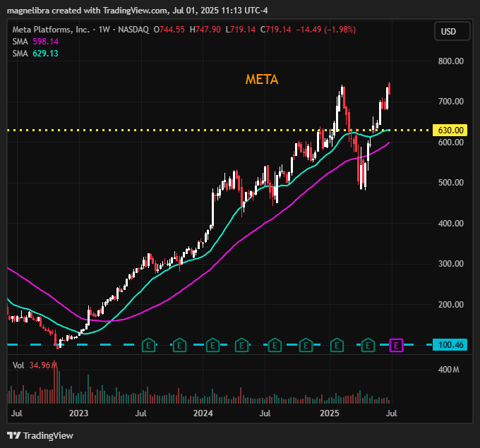
Task: Click the 2025 time axis label
Action: (330, 413)
